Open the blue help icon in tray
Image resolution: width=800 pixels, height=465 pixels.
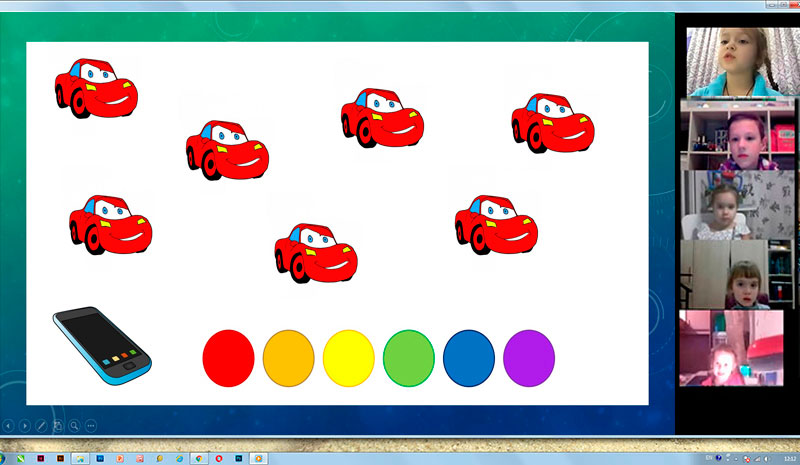pos(718,458)
